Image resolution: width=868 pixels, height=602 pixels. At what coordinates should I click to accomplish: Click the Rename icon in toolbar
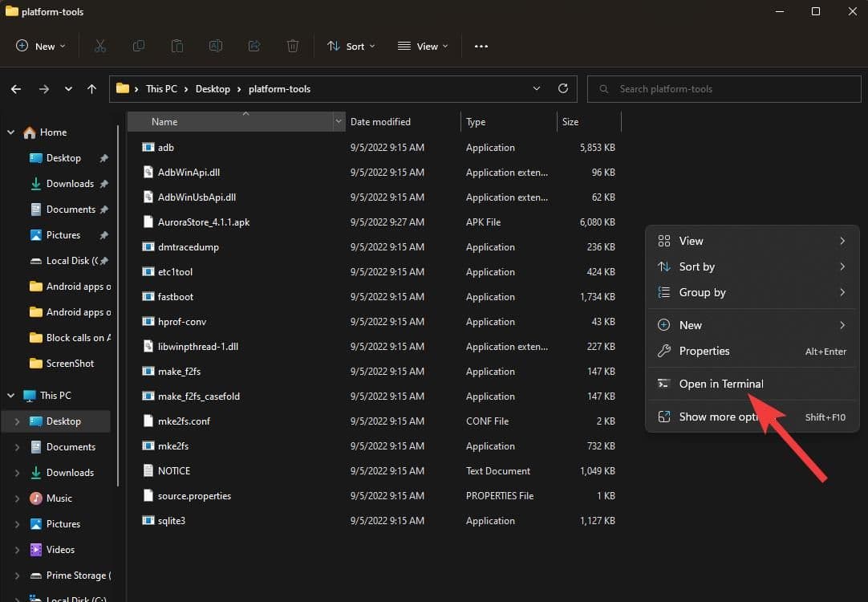point(216,47)
